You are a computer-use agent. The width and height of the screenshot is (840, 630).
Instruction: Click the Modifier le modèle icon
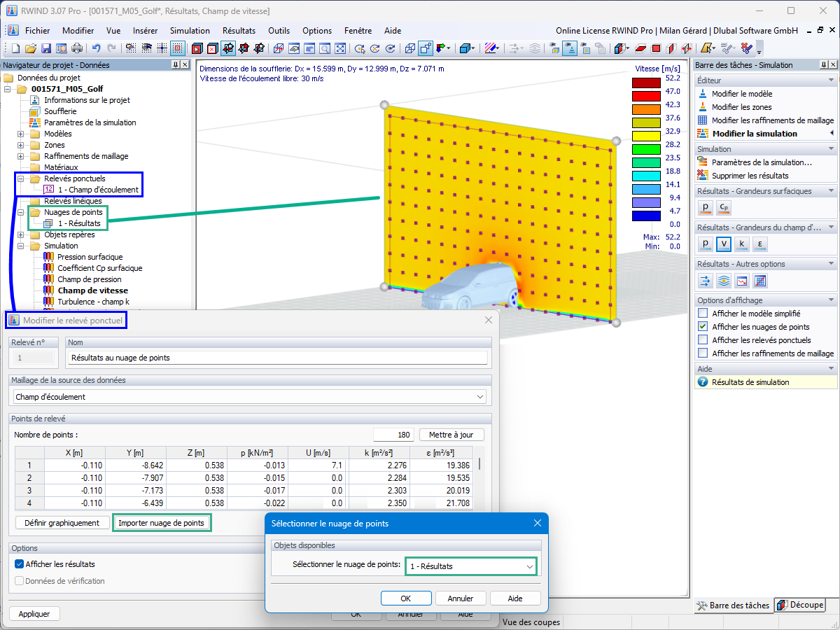703,94
